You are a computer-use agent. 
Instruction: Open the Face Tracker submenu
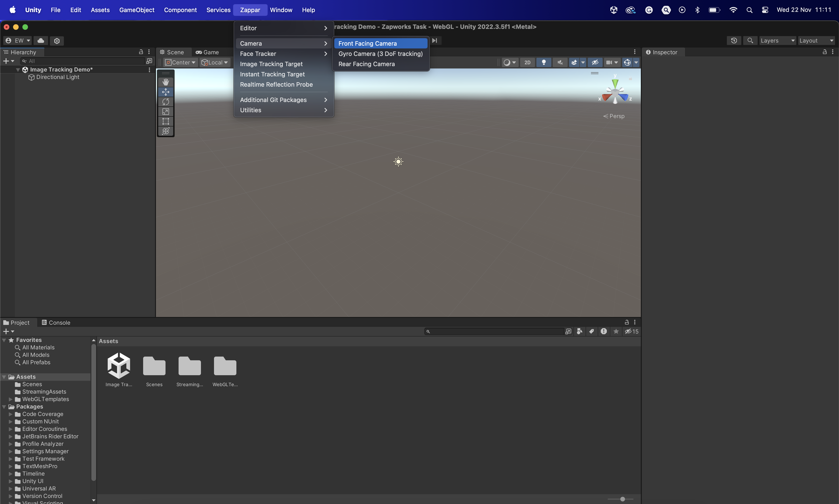(283, 54)
